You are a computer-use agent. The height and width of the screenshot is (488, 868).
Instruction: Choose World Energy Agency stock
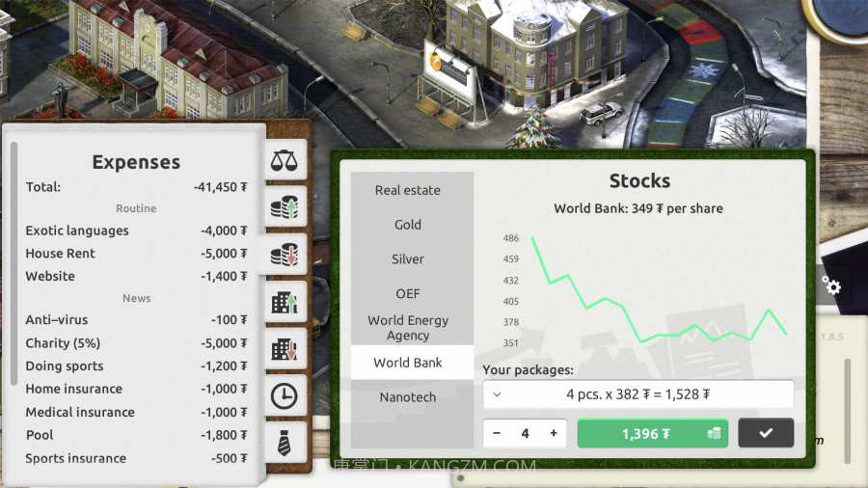click(x=408, y=328)
